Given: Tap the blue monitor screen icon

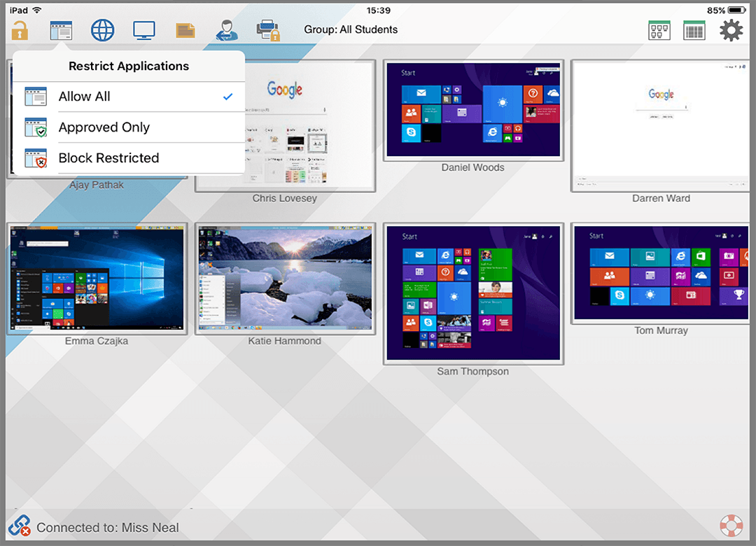Looking at the screenshot, I should pos(144,31).
